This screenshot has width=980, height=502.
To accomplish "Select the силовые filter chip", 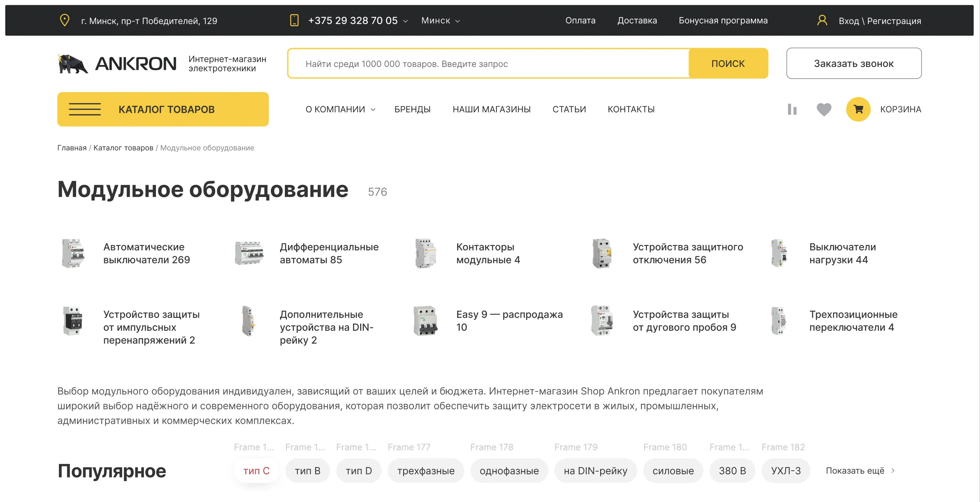I will coord(673,471).
